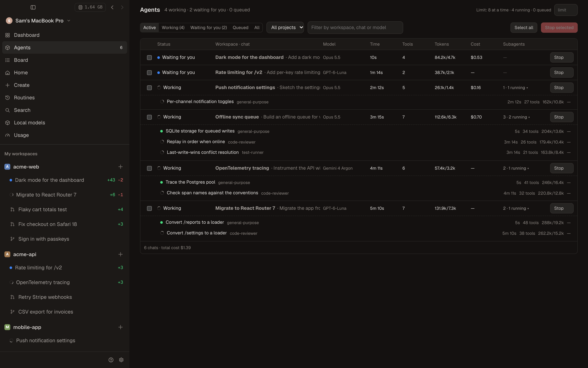Collapse Offline sync queue subagents '3 · 2 running'
Viewport: 588px width, 368px height.
tap(516, 117)
